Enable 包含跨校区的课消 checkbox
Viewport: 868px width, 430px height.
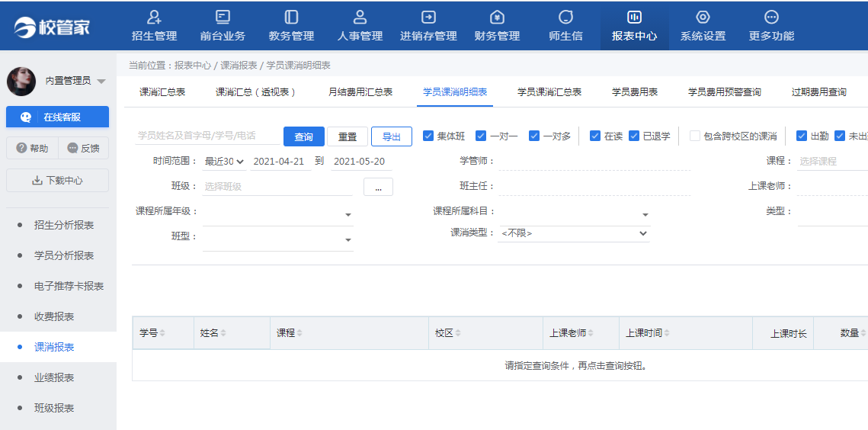pyautogui.click(x=695, y=136)
